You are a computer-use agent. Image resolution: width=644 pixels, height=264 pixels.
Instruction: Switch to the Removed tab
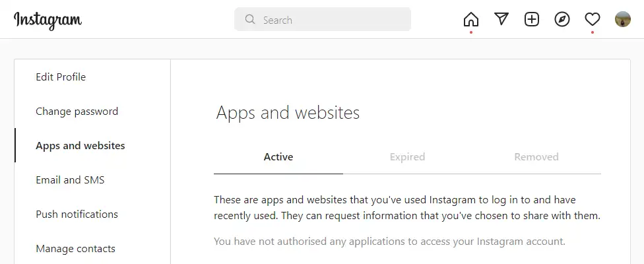click(536, 157)
